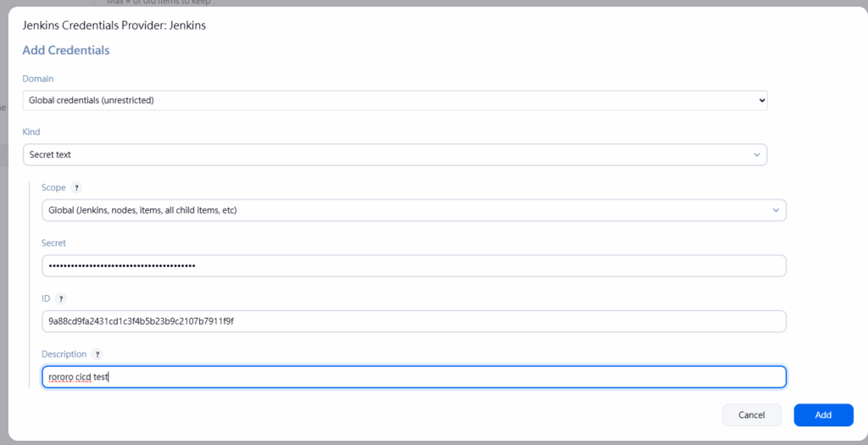Click the help icon next to Scope
Viewport: 868px width, 445px height.
pyautogui.click(x=77, y=187)
